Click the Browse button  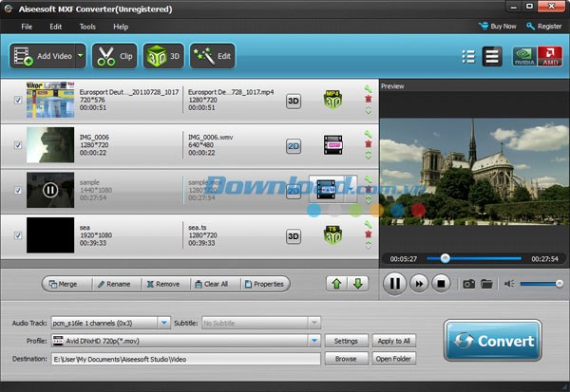[346, 359]
